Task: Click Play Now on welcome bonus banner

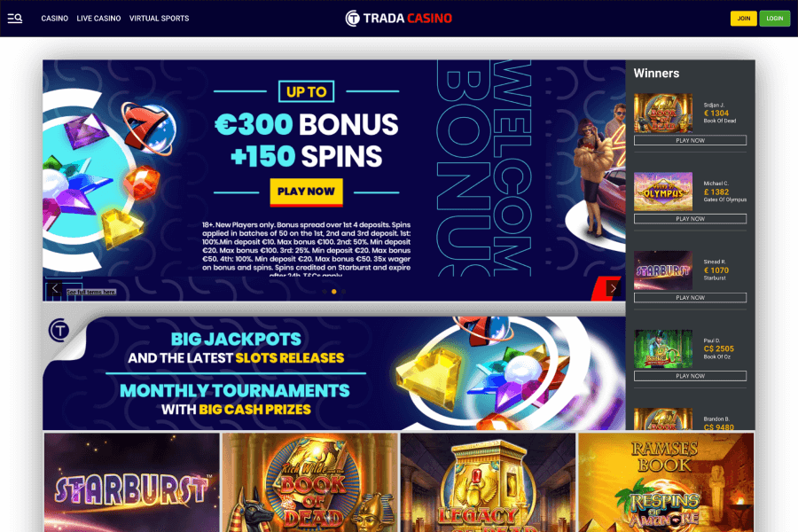Action: pyautogui.click(x=306, y=192)
